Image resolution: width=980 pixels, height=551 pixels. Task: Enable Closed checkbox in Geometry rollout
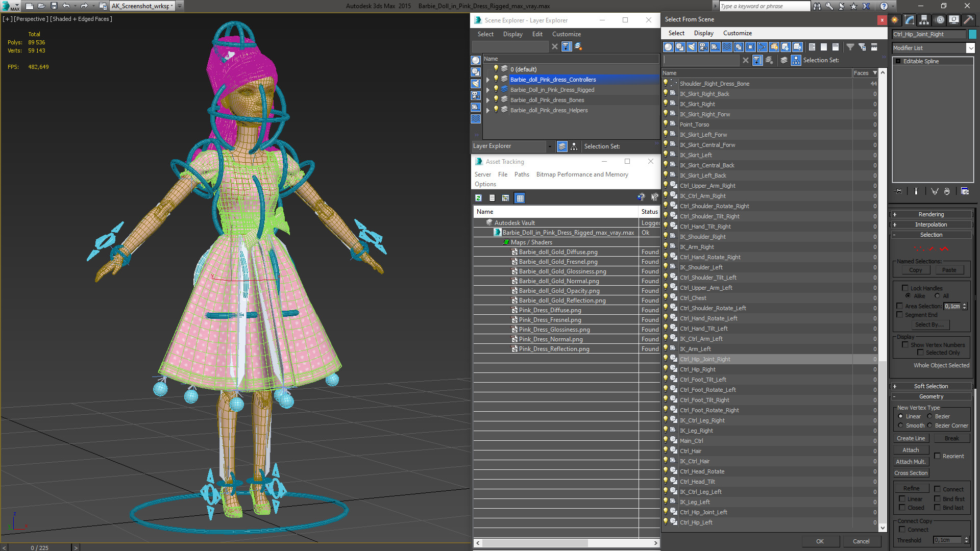tap(902, 508)
